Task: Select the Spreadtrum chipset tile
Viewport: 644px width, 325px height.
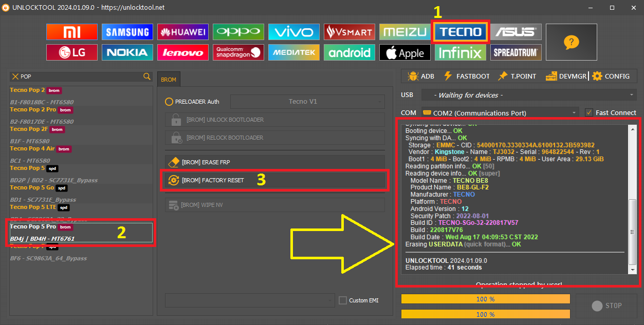Action: [516, 52]
